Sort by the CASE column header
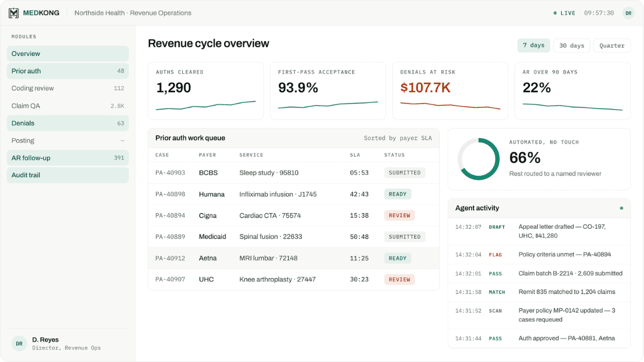Image resolution: width=644 pixels, height=362 pixels. point(162,155)
